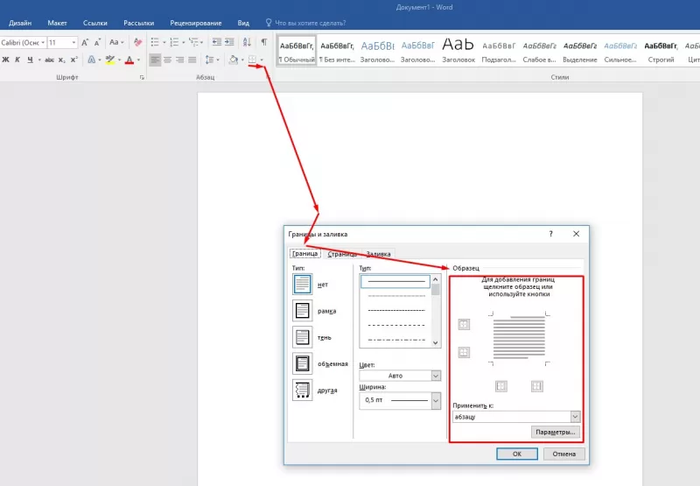Click the yellow text highlight icon

click(x=110, y=60)
